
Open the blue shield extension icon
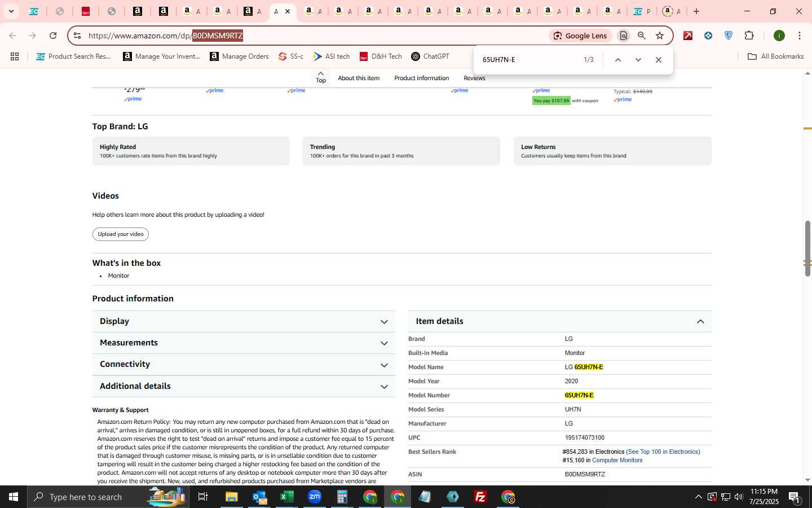pyautogui.click(x=729, y=36)
